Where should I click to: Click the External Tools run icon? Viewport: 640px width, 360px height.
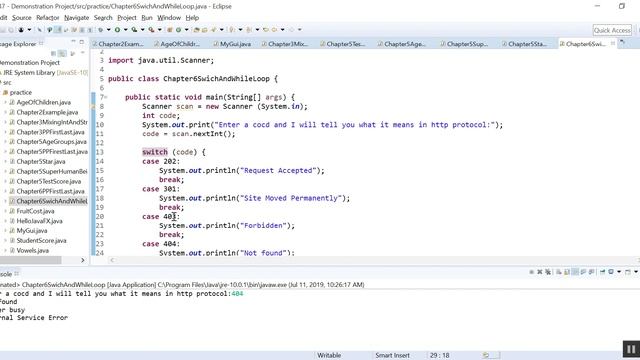(151, 30)
